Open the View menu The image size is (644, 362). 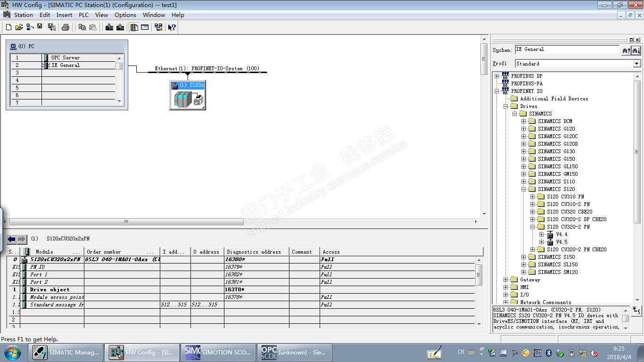point(101,15)
